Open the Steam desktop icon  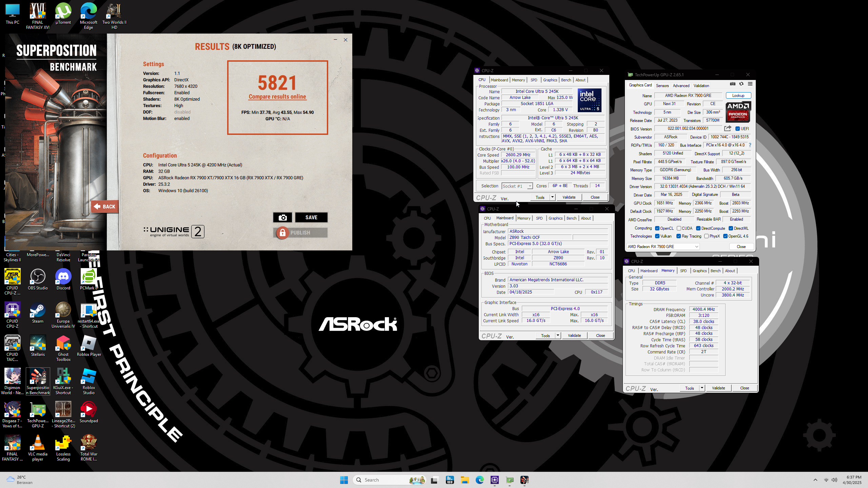tap(38, 313)
